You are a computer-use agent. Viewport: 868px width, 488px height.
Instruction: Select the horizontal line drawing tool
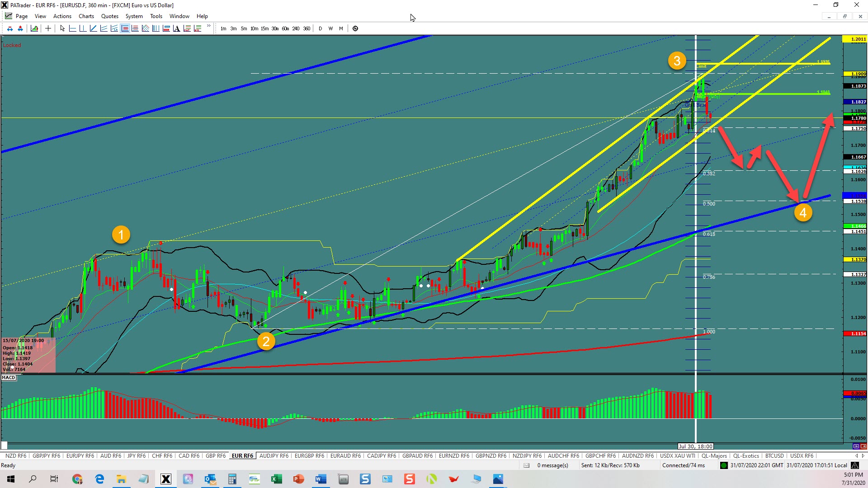(72, 28)
